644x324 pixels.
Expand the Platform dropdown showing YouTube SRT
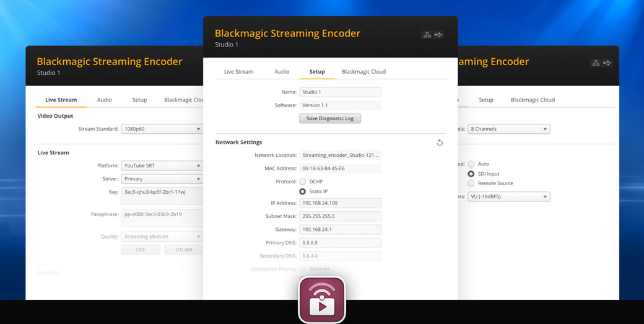162,165
